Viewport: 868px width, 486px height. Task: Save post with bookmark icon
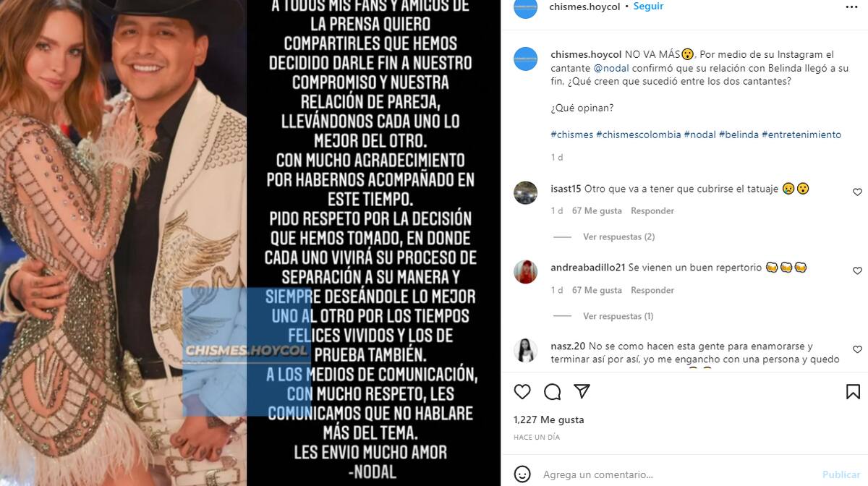[853, 392]
